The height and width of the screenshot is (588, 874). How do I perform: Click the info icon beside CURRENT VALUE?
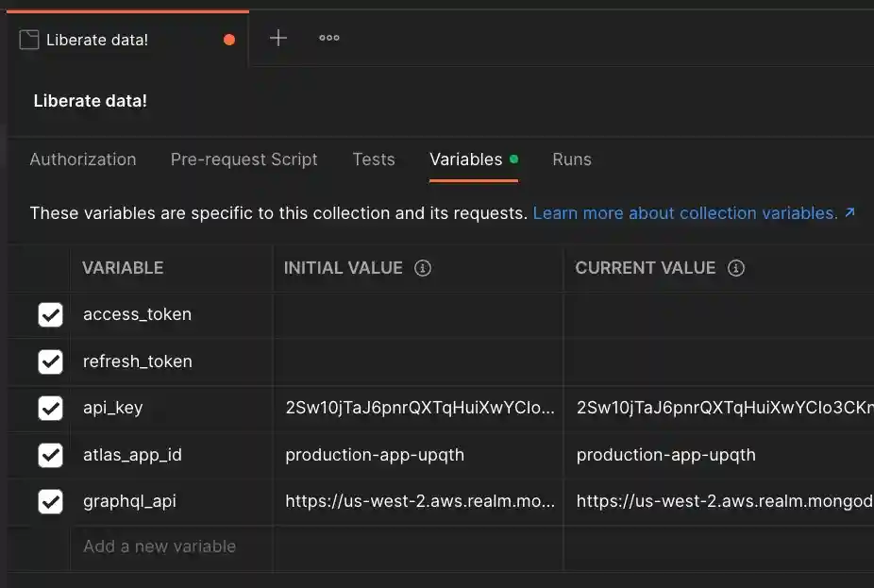click(735, 268)
